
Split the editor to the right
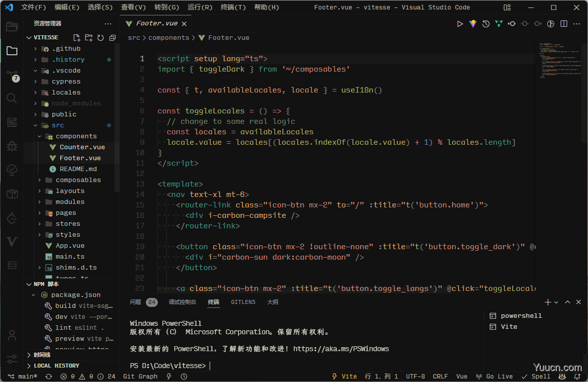pos(564,23)
